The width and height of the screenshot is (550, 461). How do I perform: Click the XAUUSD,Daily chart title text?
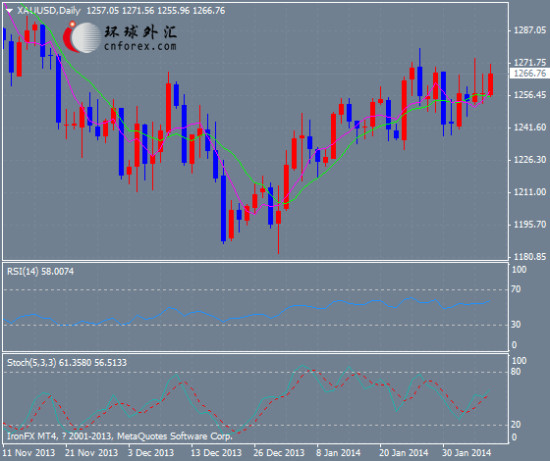tap(49, 11)
